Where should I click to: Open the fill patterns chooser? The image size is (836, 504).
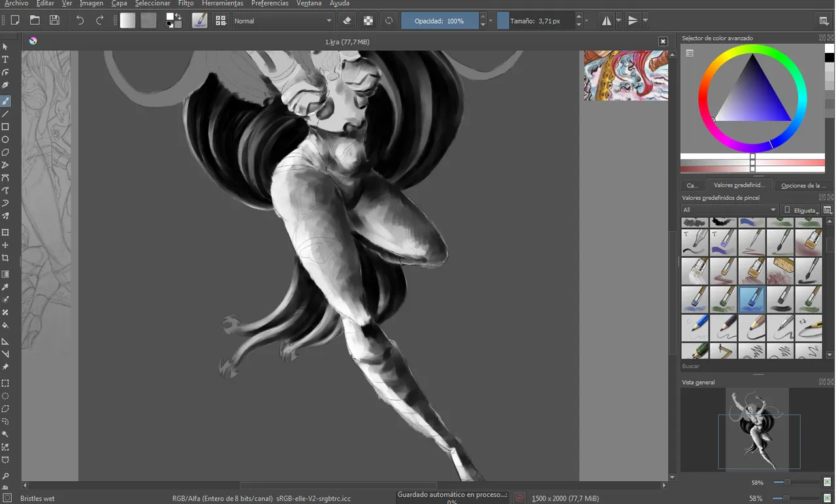(x=149, y=20)
